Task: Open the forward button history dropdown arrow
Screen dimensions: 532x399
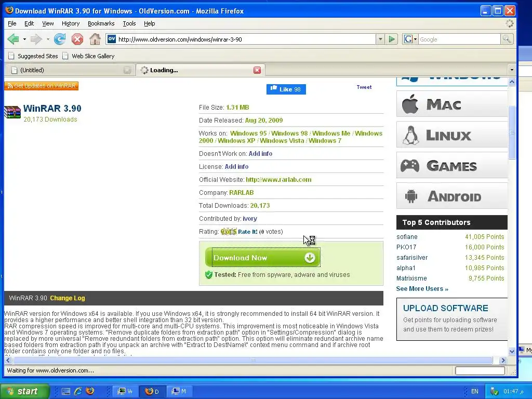Action: pyautogui.click(x=48, y=39)
